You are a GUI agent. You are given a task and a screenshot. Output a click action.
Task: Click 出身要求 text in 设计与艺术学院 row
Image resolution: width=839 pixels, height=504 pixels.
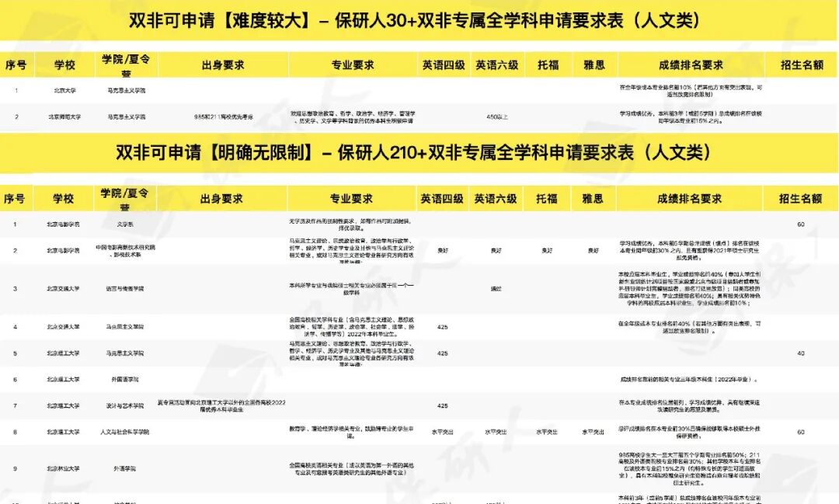[x=221, y=405]
